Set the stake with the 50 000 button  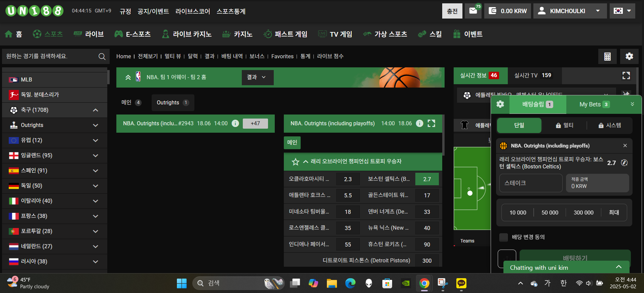tap(550, 213)
